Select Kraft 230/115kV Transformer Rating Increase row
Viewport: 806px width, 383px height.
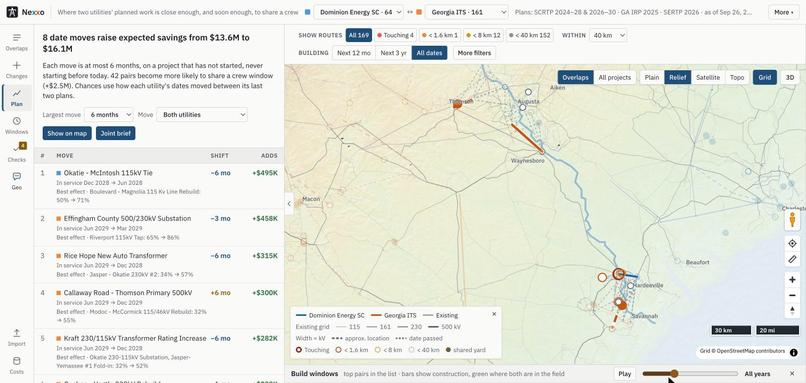coord(159,352)
